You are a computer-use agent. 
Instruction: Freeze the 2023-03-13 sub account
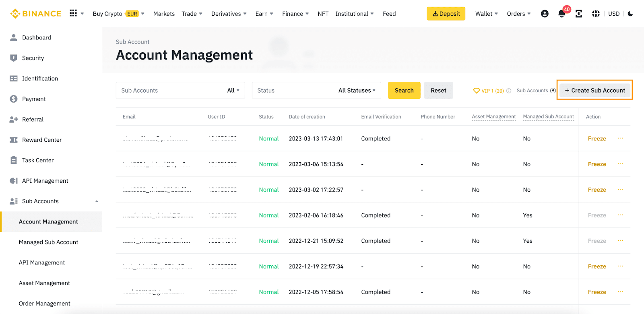tap(597, 138)
